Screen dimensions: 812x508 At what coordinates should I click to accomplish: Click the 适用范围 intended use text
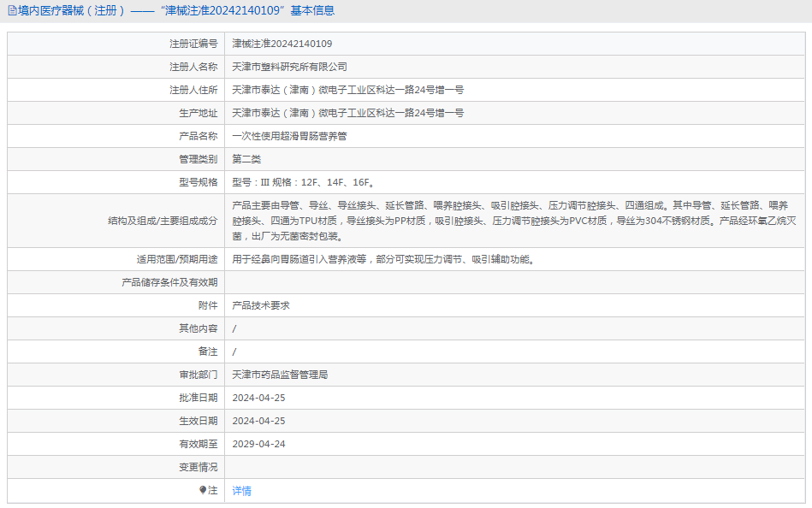click(x=383, y=259)
